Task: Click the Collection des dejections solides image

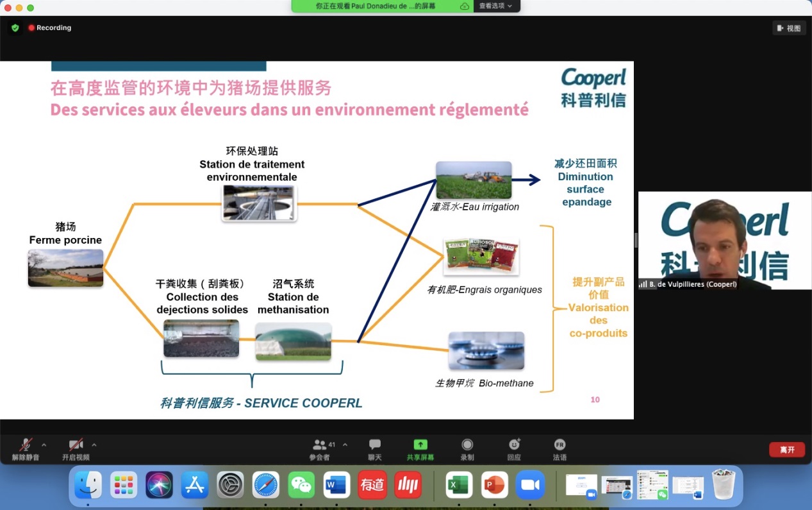Action: tap(201, 338)
